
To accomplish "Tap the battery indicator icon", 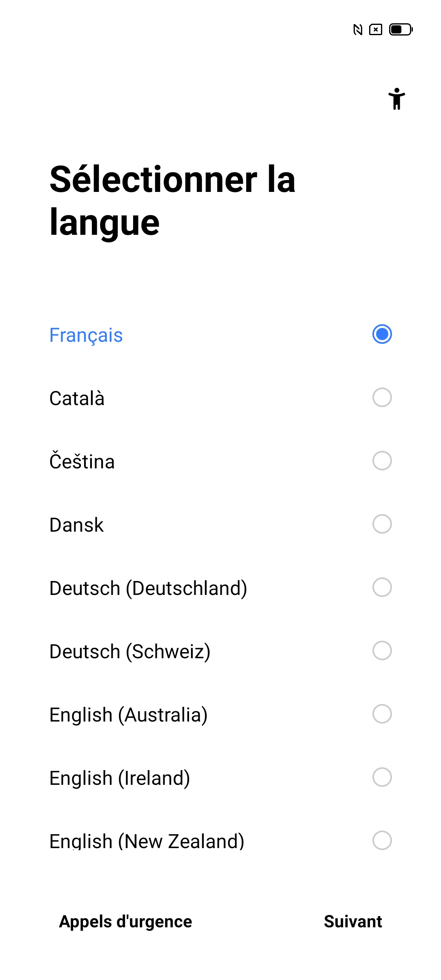I will pos(401,30).
